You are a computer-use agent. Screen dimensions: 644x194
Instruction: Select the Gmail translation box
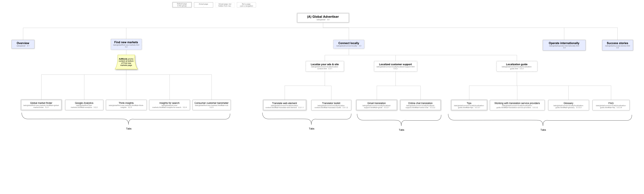(377, 105)
